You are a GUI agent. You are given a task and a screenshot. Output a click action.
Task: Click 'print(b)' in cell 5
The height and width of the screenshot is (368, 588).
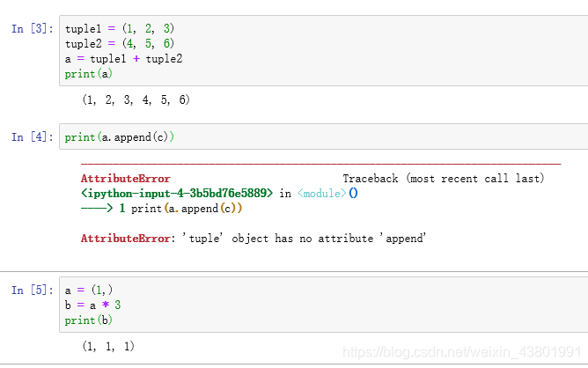89,320
